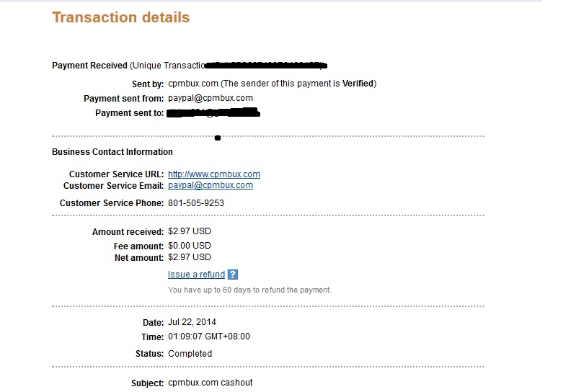Viewport: 571px width, 392px height.
Task: Click the paypal@cpmbux.com customer service email link
Action: [210, 185]
